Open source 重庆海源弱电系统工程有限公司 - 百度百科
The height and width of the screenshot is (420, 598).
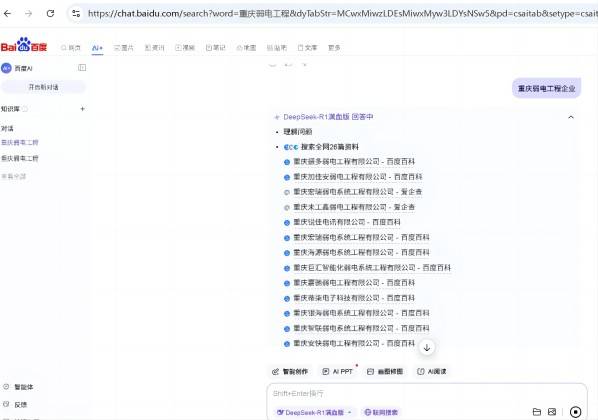(x=361, y=253)
